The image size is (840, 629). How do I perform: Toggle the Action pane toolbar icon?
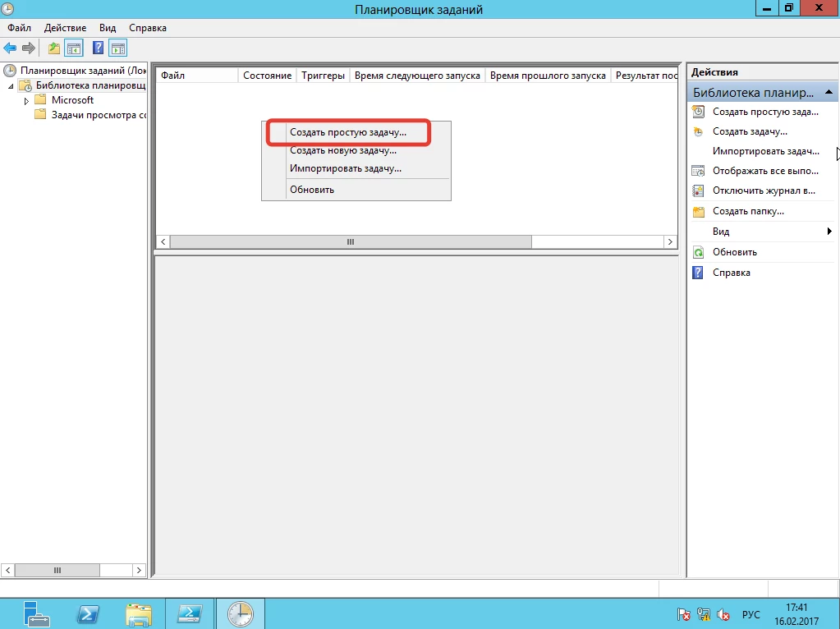click(118, 48)
